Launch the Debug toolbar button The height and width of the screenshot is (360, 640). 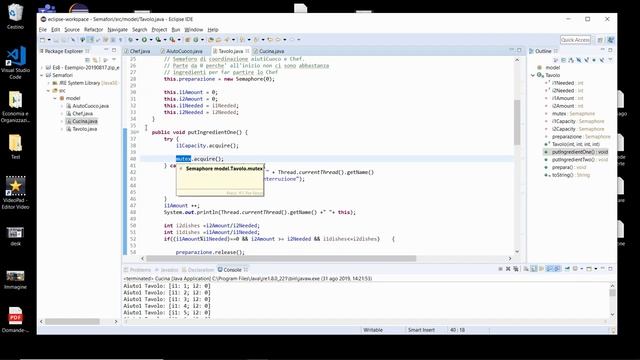[x=131, y=40]
